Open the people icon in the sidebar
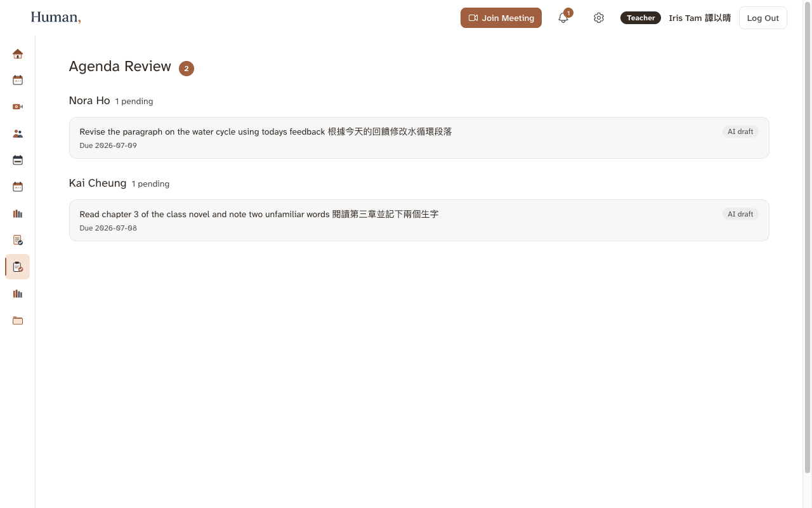Viewport: 812px width, 508px height. (x=18, y=134)
